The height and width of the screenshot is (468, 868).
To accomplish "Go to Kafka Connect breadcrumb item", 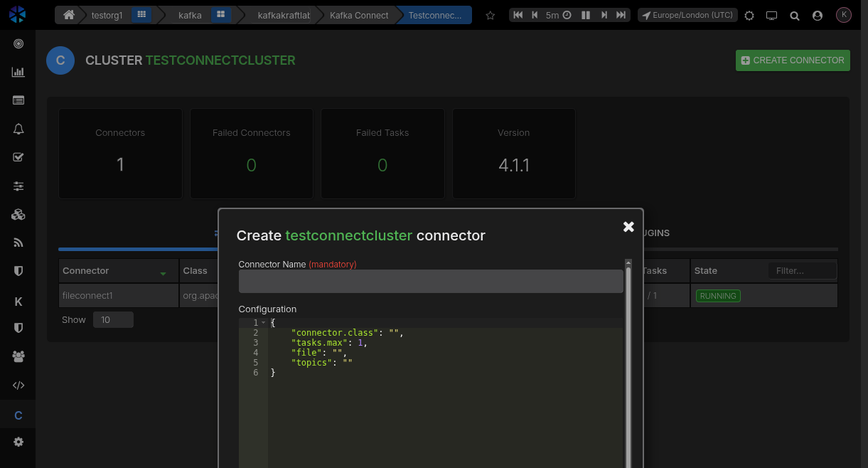I will point(359,15).
